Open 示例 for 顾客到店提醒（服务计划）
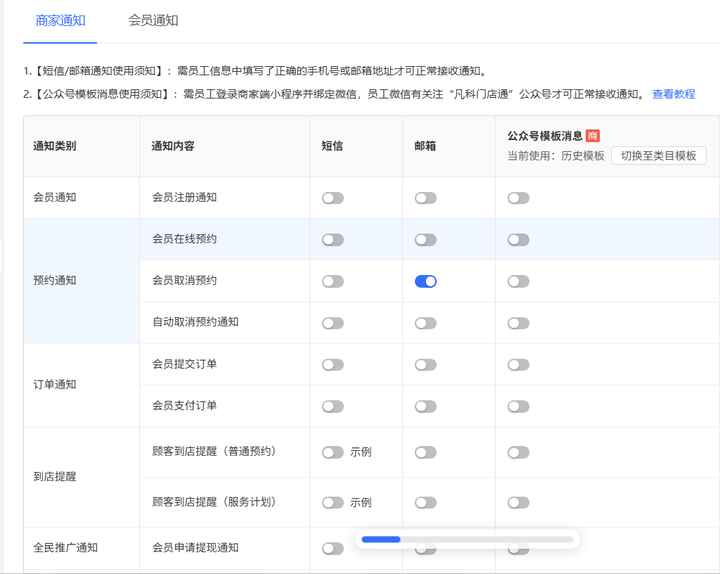Viewport: 720px width, 574px height. [361, 502]
